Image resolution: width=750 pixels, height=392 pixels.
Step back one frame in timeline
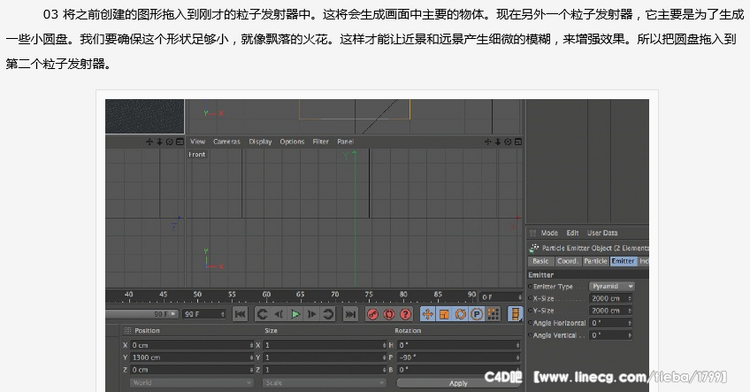pyautogui.click(x=278, y=314)
